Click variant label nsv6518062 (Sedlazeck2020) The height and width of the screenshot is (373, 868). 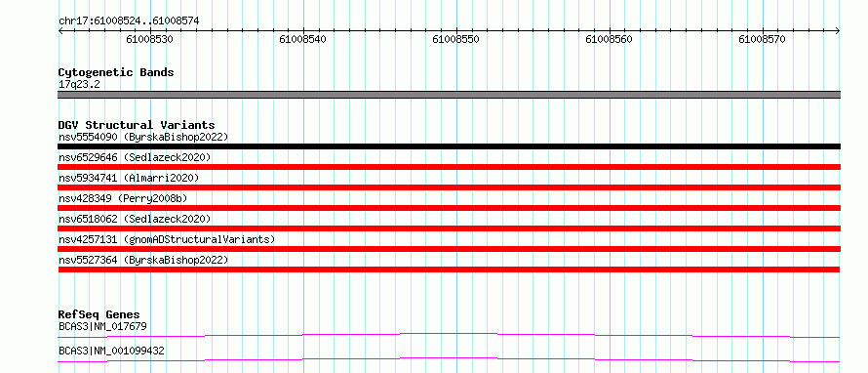coord(135,219)
